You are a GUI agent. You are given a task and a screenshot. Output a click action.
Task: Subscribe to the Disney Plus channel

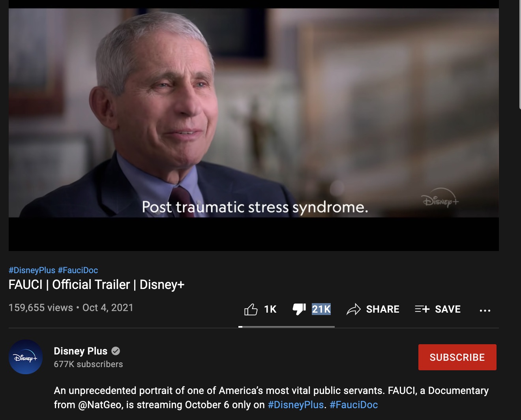[457, 357]
